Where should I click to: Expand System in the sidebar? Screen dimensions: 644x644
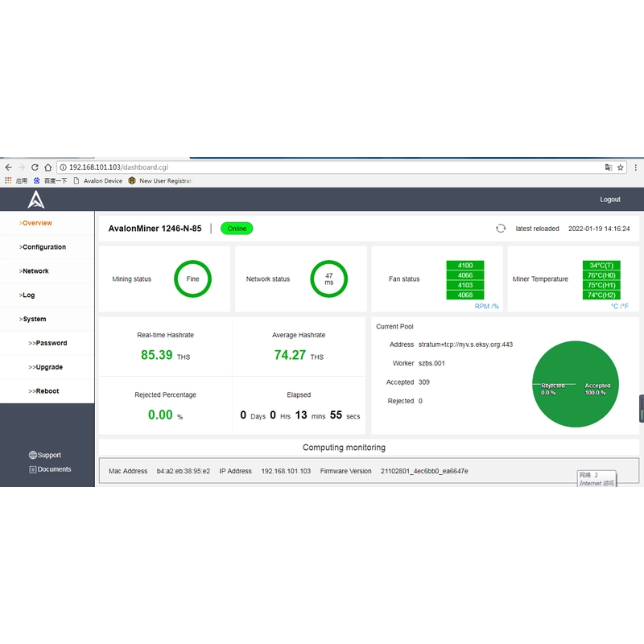(x=32, y=319)
